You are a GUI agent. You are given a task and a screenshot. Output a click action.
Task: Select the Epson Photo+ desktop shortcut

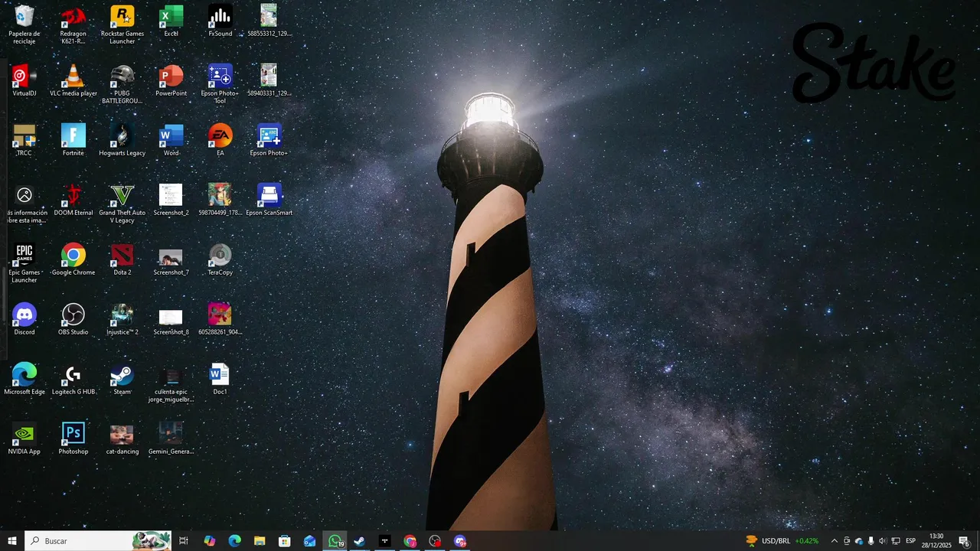coord(269,141)
